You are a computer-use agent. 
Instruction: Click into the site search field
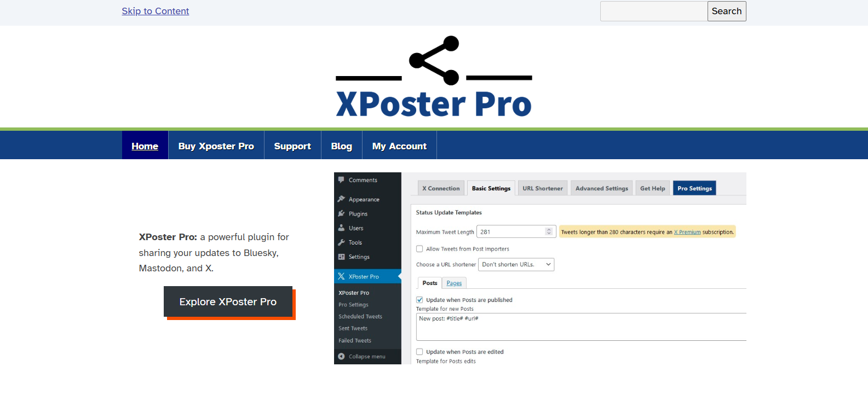[654, 11]
